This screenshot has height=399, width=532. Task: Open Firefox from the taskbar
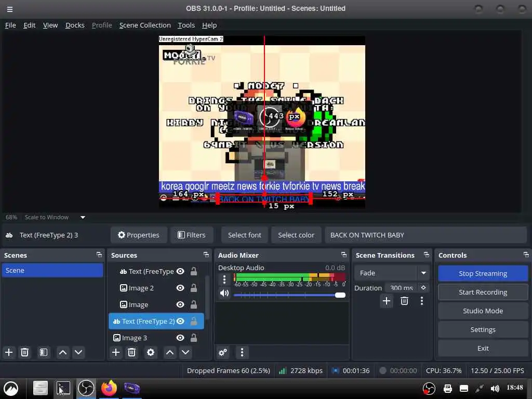pyautogui.click(x=109, y=388)
